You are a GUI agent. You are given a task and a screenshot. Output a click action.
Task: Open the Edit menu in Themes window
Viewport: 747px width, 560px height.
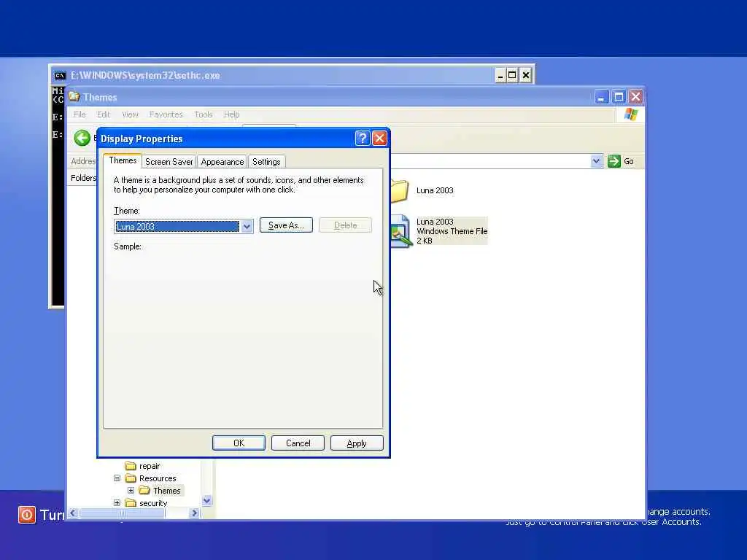[104, 114]
